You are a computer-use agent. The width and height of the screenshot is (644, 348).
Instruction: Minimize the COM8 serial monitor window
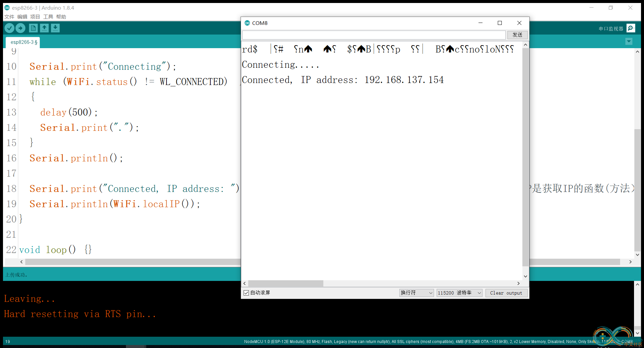click(x=480, y=23)
